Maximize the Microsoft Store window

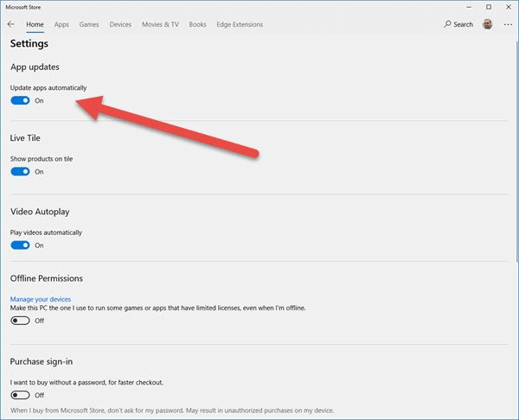[489, 7]
